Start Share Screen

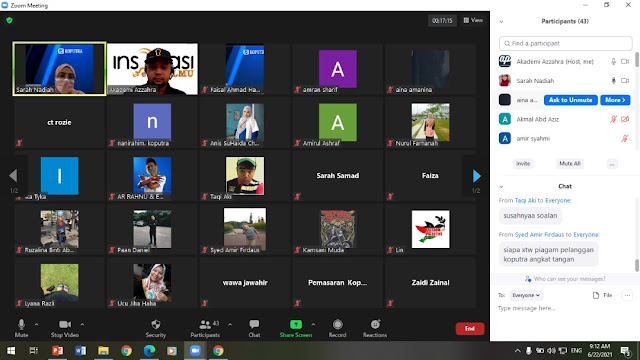pos(296,328)
